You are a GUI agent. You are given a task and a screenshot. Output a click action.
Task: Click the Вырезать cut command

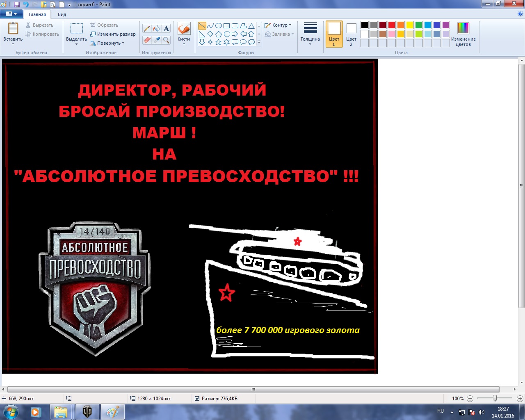tap(39, 25)
